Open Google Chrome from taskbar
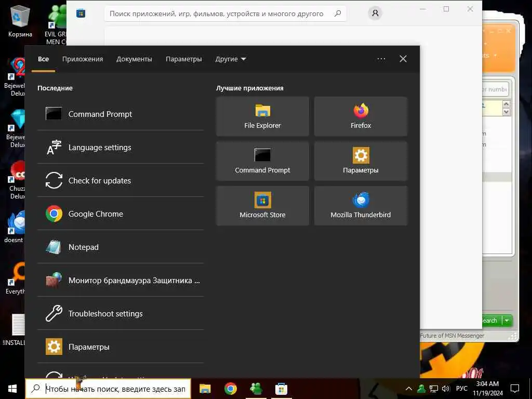The width and height of the screenshot is (532, 399). click(230, 389)
